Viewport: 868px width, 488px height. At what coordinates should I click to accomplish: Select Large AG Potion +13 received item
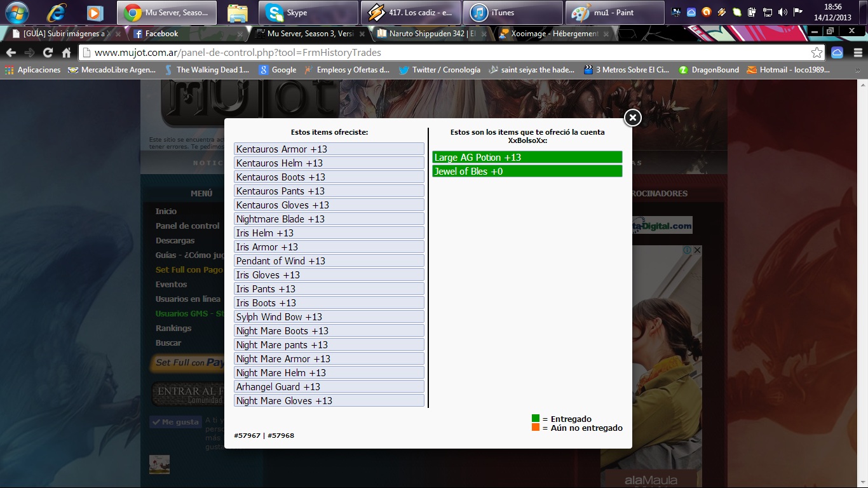pyautogui.click(x=527, y=158)
